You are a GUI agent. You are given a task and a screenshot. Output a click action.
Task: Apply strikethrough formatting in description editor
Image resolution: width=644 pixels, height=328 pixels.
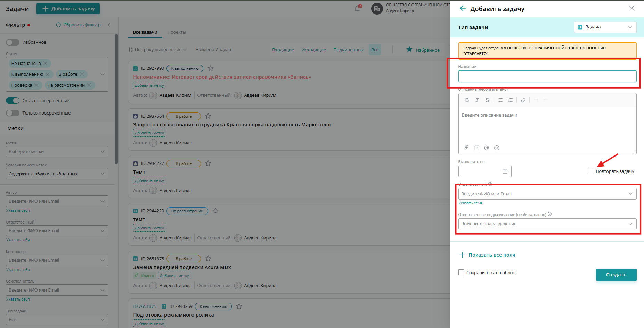pyautogui.click(x=487, y=100)
